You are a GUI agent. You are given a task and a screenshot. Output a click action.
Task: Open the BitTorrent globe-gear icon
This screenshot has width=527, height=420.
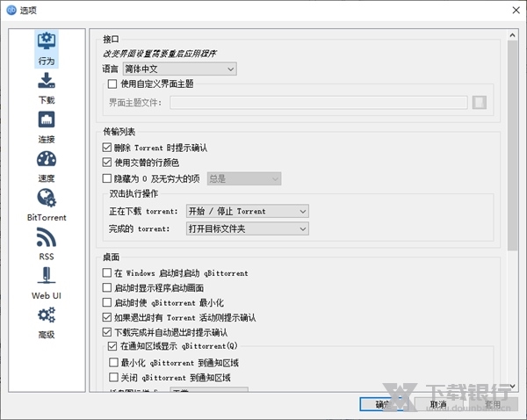pyautogui.click(x=47, y=198)
